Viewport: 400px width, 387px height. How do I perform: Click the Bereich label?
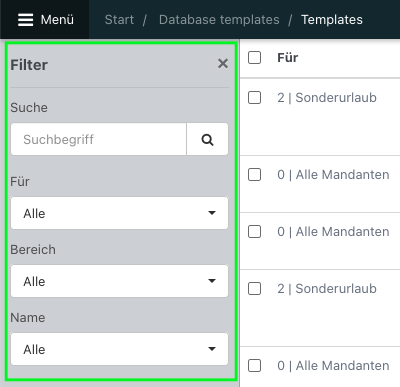click(x=33, y=249)
